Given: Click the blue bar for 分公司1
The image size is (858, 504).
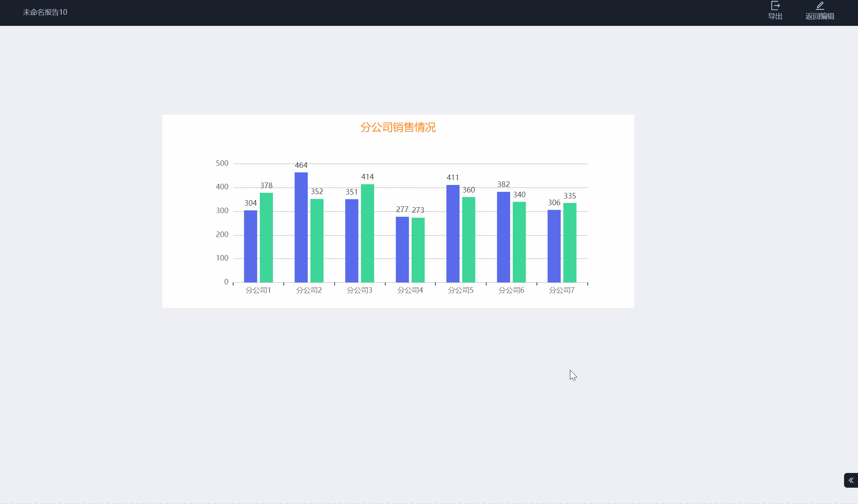Looking at the screenshot, I should tap(251, 246).
